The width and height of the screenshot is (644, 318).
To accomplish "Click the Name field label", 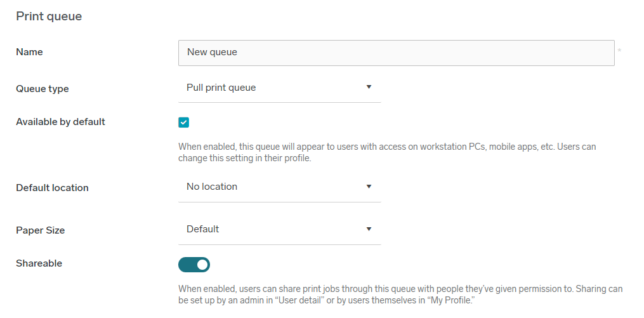I will [x=29, y=52].
